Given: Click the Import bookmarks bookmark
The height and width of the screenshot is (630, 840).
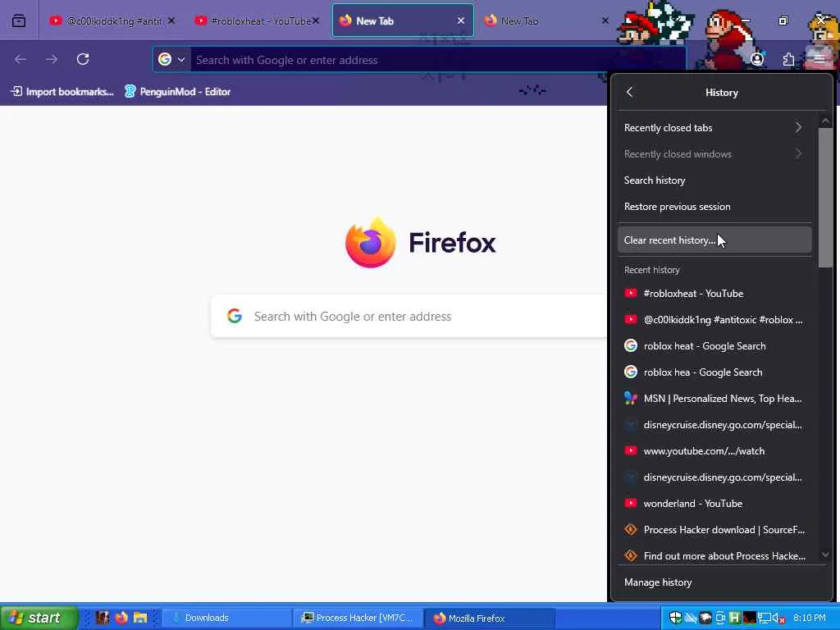Looking at the screenshot, I should pos(62,92).
